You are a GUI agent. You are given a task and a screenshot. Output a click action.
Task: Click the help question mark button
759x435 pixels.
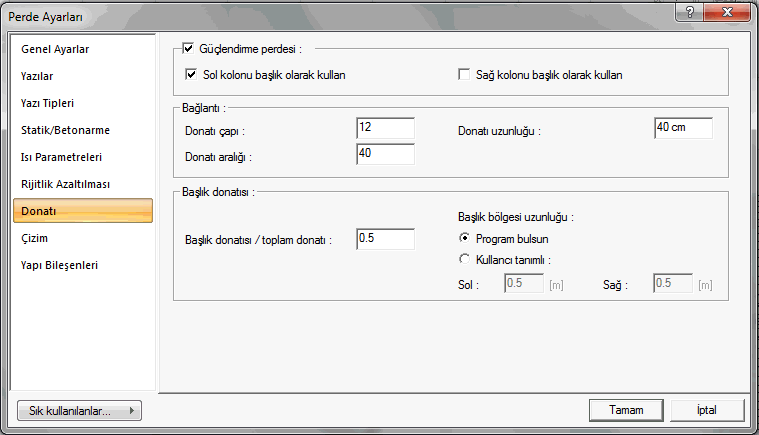point(690,12)
